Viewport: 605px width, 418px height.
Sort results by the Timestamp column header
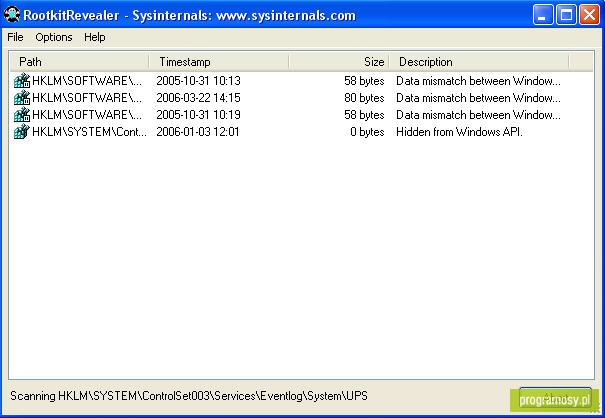pos(219,62)
